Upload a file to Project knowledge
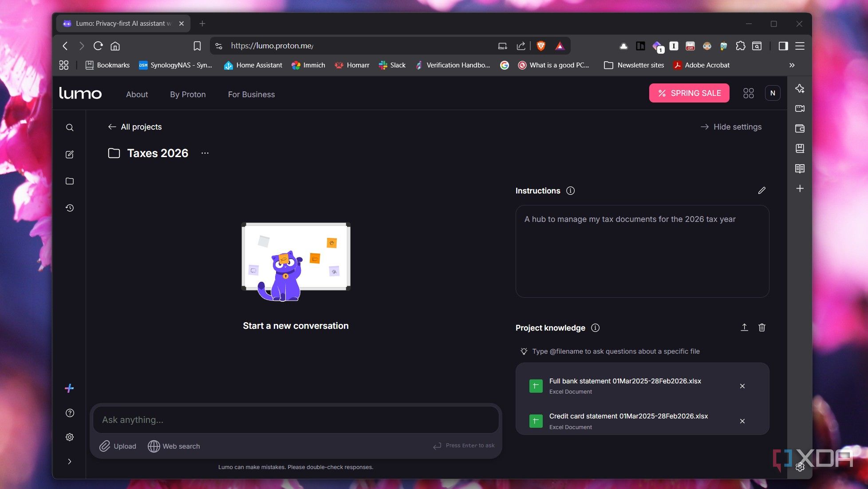868x489 pixels. coord(744,327)
